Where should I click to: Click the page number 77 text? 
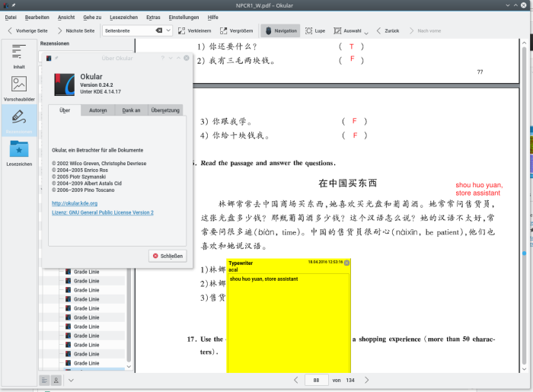[480, 72]
